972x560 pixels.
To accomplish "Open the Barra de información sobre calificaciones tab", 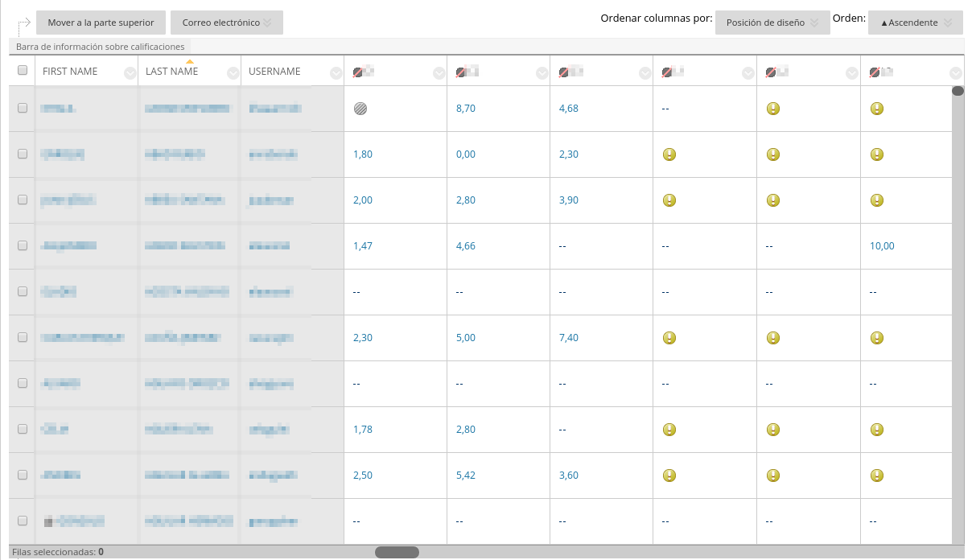I will (101, 47).
